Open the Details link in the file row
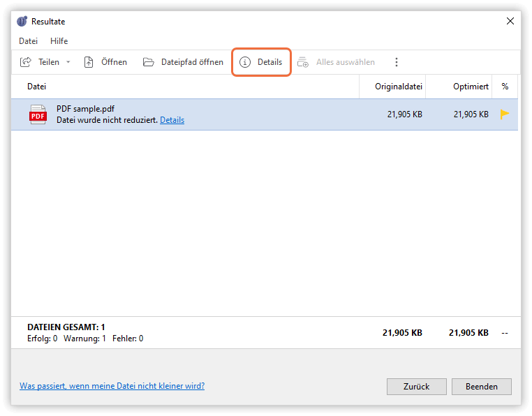 (172, 120)
